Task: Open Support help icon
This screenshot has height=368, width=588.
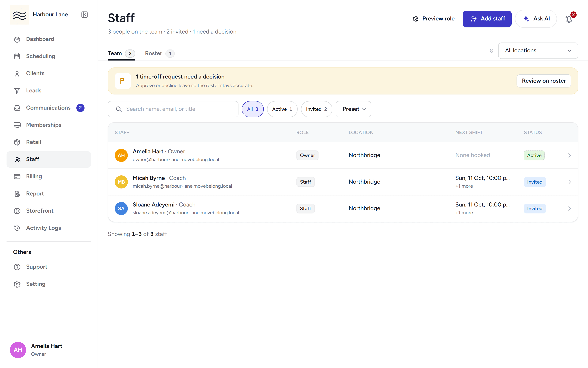Action: coord(17,267)
